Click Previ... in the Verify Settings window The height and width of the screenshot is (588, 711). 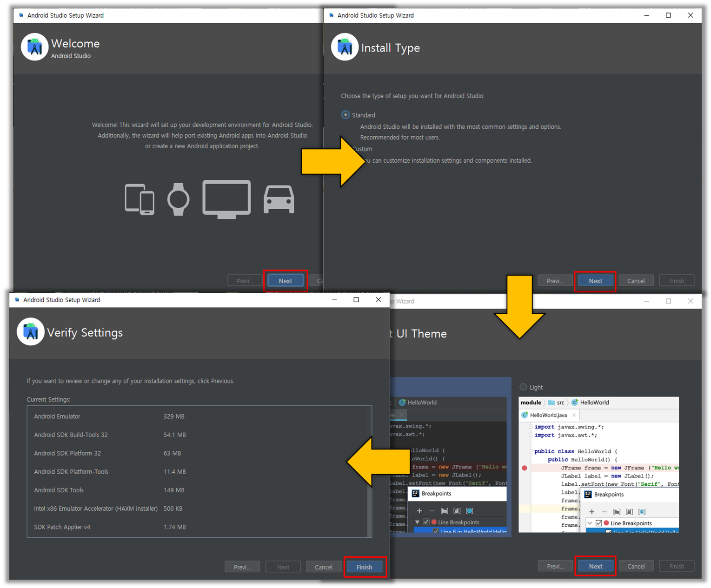(242, 567)
